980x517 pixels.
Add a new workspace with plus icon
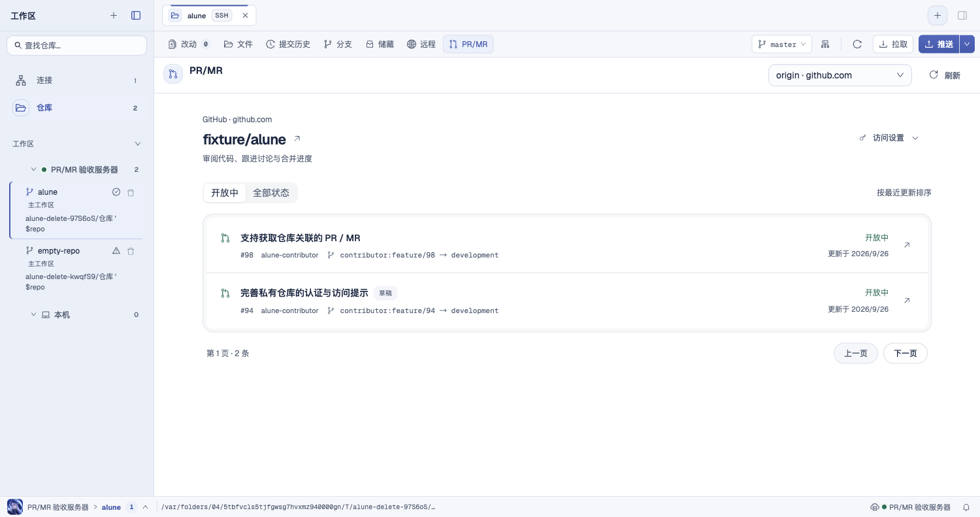(114, 15)
